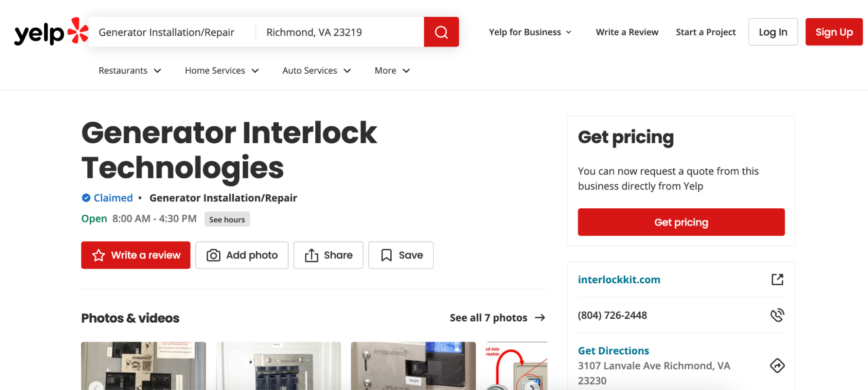Click the Claimed link
Image resolution: width=868 pixels, height=390 pixels.
point(113,198)
